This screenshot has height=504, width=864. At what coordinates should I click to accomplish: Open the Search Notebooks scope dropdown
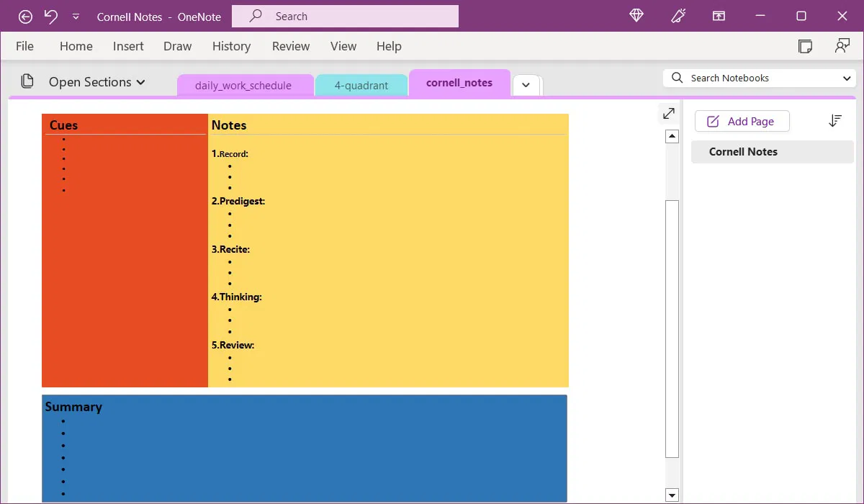coord(847,78)
